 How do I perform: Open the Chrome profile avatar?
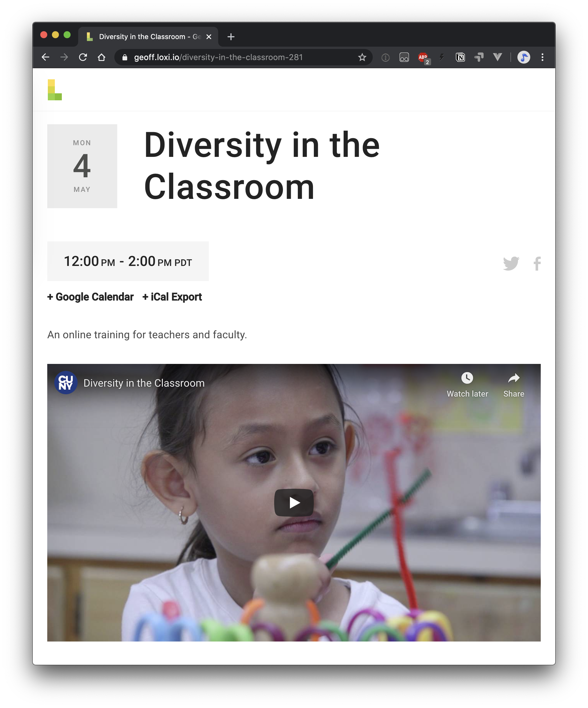[524, 57]
